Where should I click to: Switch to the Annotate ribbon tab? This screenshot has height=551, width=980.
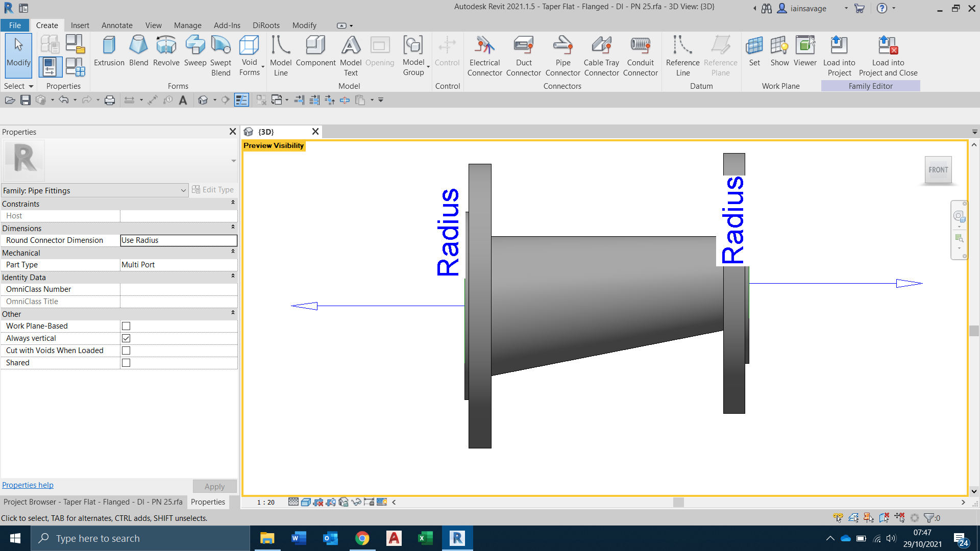[117, 25]
